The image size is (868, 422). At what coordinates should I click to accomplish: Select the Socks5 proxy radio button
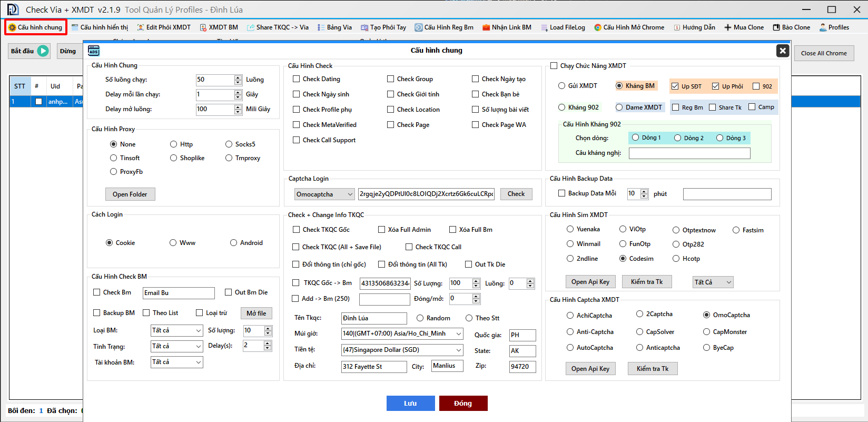coord(229,144)
